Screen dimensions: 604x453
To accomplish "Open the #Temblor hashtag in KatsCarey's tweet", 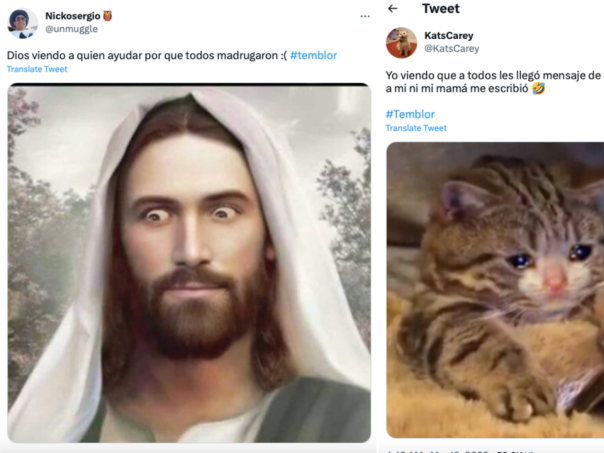I will 410,114.
